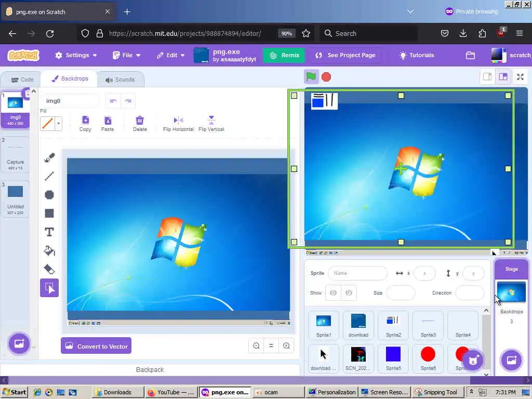
Task: Click Copy in the paint editor
Action: click(86, 124)
